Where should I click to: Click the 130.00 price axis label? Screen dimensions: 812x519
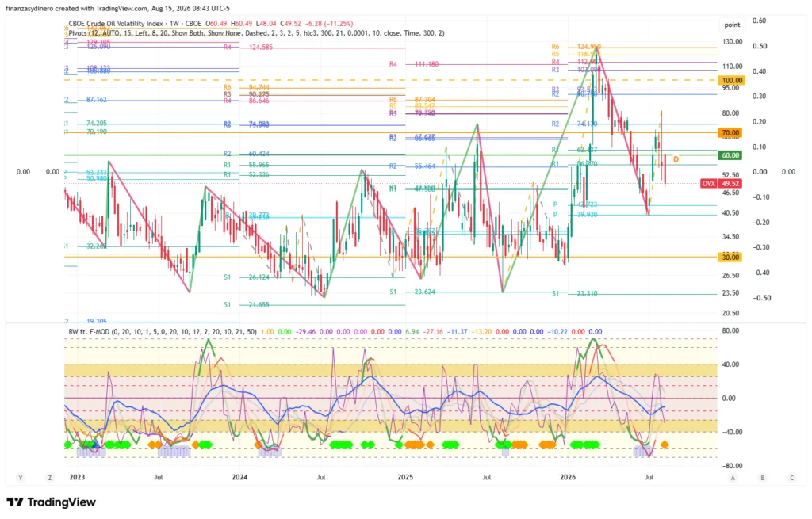coord(732,41)
